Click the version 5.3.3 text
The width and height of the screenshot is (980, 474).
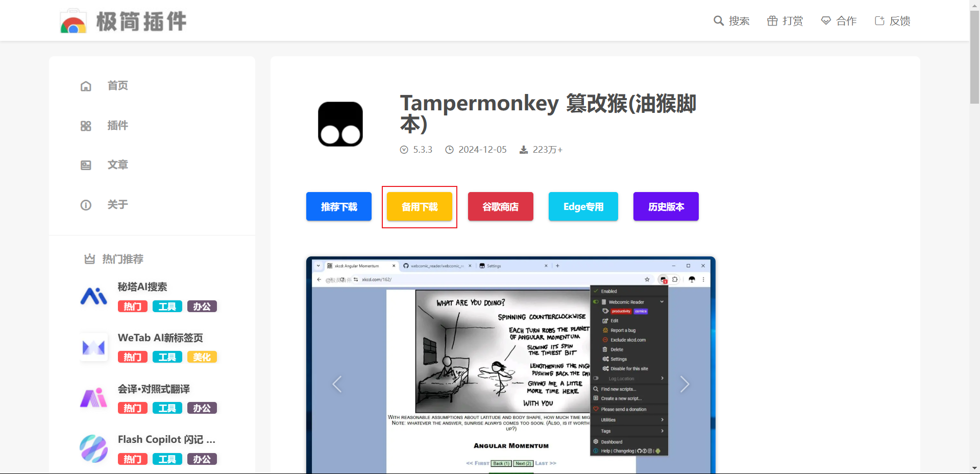pos(423,150)
